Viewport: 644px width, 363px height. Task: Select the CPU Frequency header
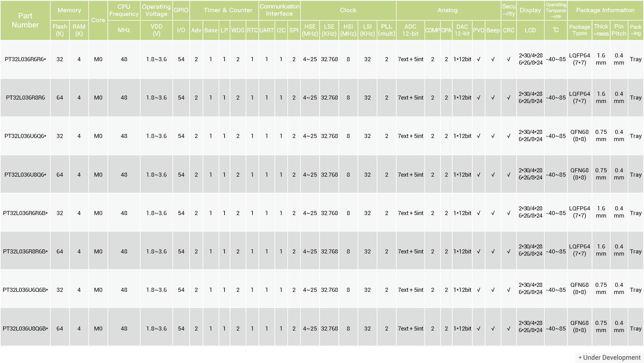pyautogui.click(x=124, y=10)
